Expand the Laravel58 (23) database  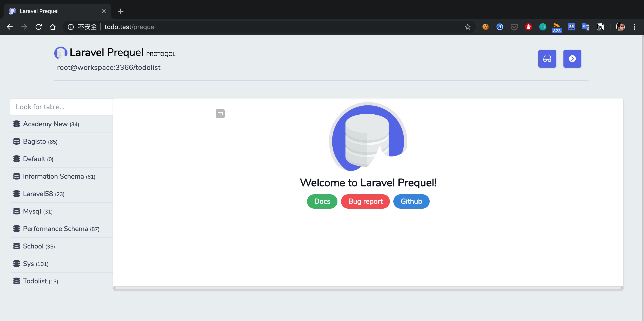click(x=62, y=194)
